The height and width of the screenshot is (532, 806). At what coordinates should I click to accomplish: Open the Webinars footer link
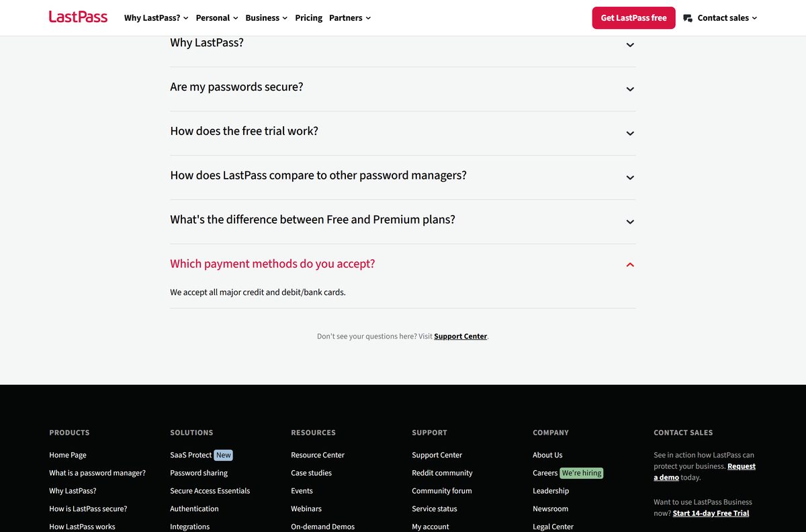(306, 509)
